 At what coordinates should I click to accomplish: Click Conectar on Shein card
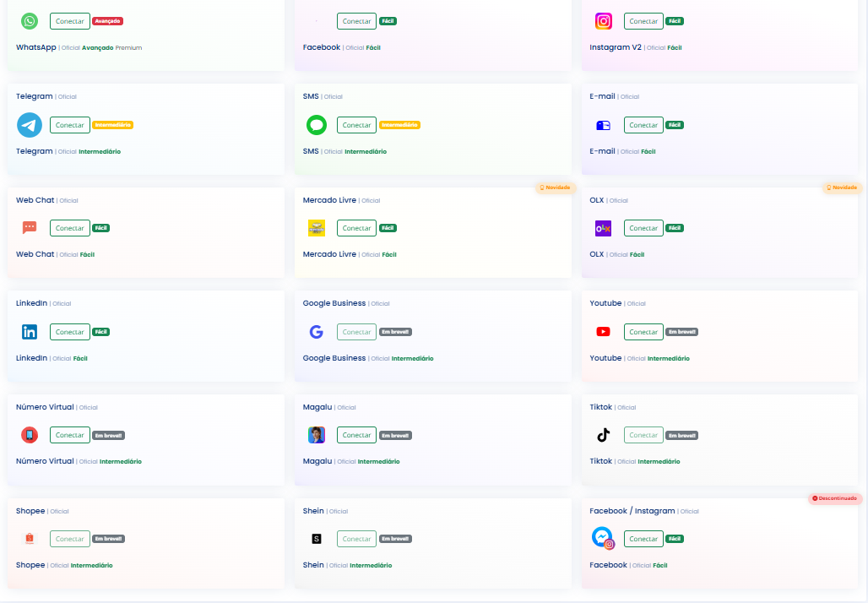pos(356,539)
